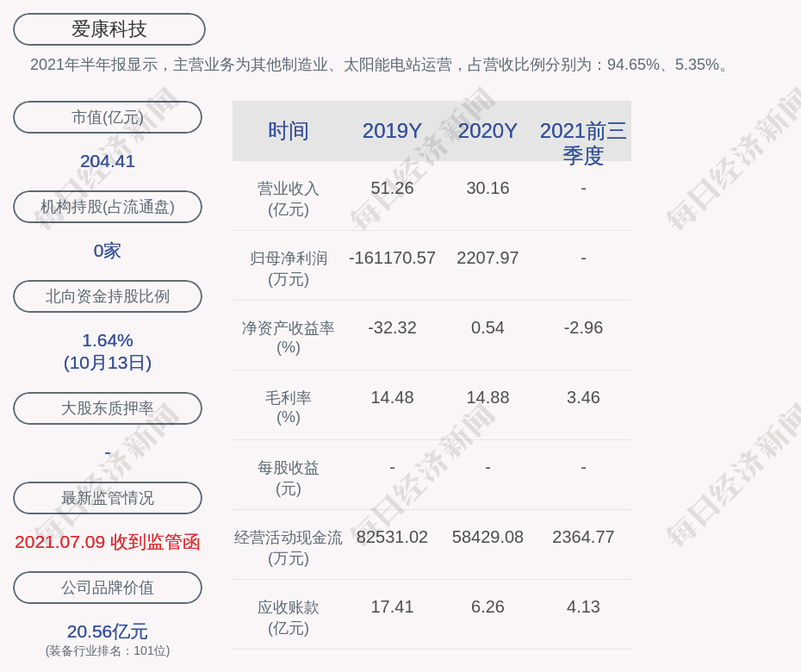801x672 pixels.
Task: Click the 应收账款(亿元) row label
Action: tap(289, 618)
